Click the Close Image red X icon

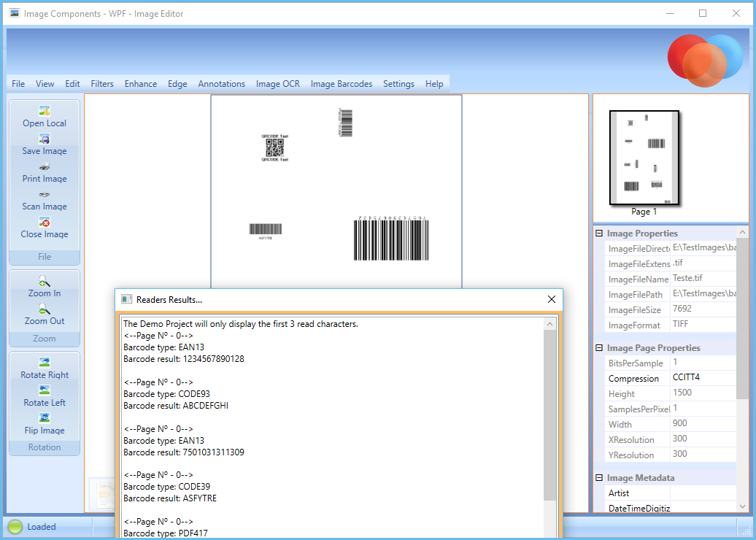pos(45,223)
